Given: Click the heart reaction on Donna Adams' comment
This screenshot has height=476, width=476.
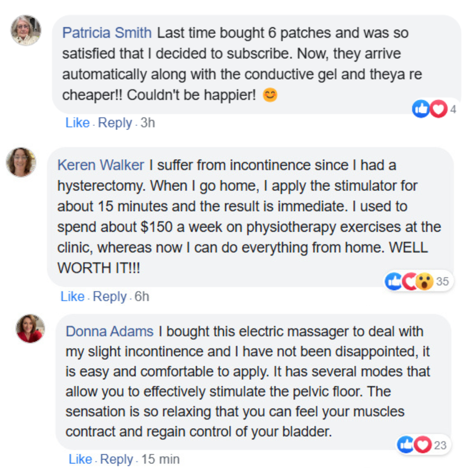Looking at the screenshot, I should pos(422,444).
